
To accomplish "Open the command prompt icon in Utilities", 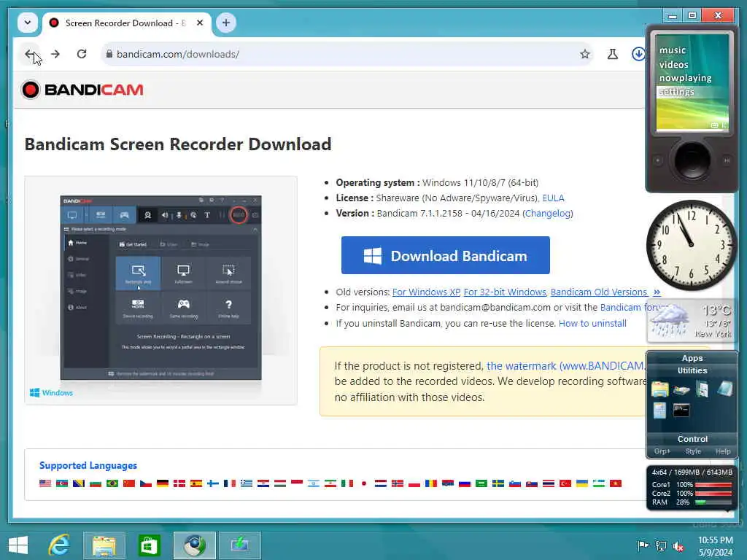I will click(x=681, y=410).
